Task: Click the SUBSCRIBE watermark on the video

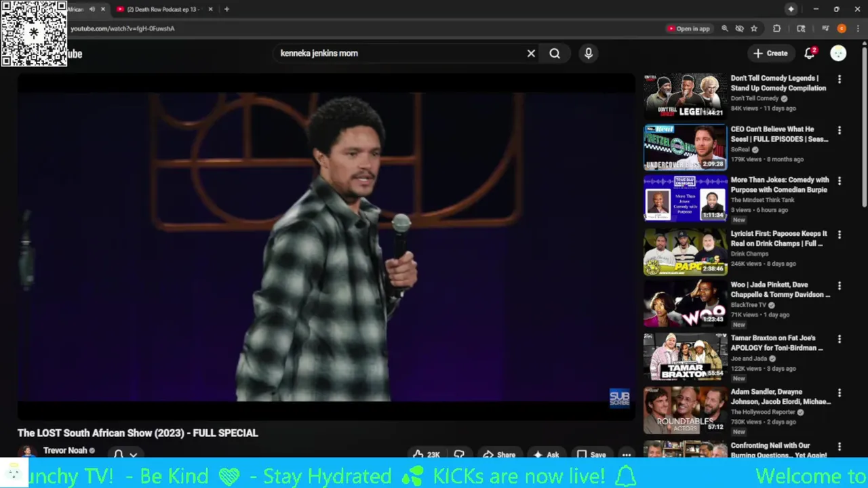Action: 619,399
